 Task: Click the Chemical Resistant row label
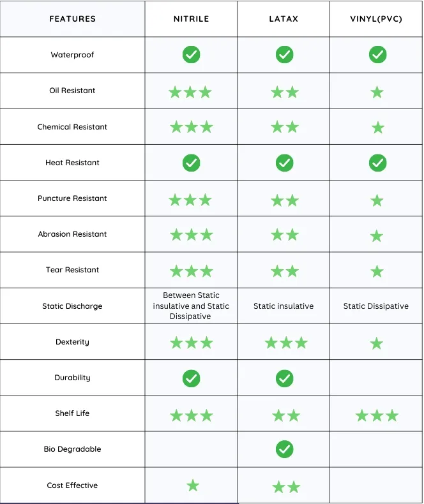72,127
